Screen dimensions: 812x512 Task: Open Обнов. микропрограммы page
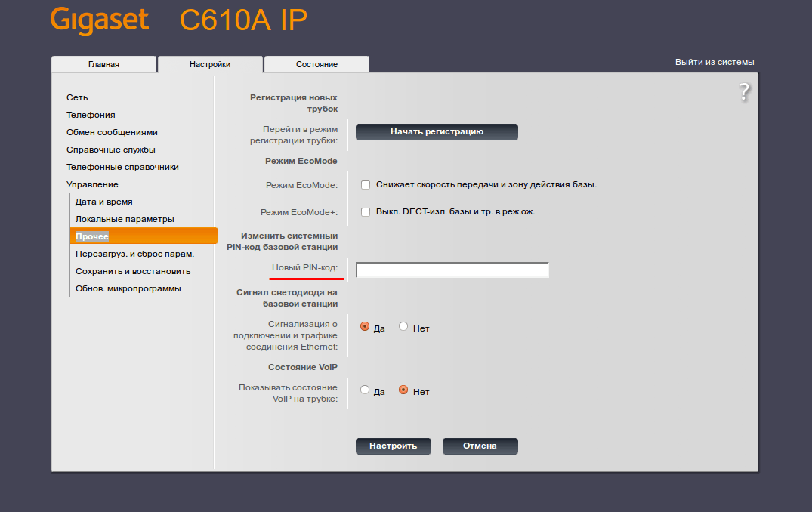128,289
